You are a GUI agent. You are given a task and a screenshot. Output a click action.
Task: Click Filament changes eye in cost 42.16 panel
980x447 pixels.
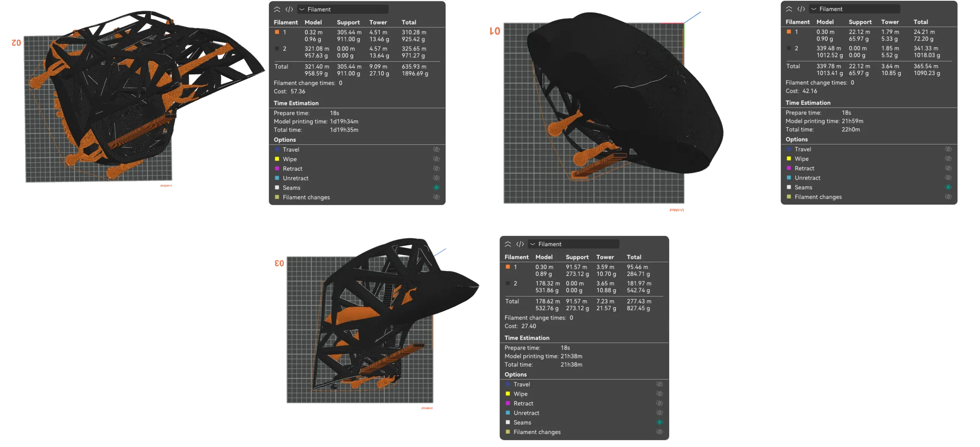coord(948,197)
